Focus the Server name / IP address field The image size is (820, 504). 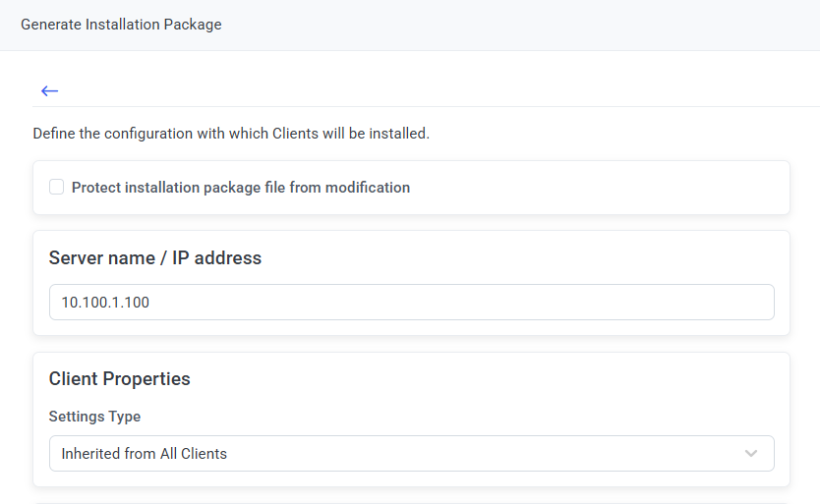tap(411, 303)
